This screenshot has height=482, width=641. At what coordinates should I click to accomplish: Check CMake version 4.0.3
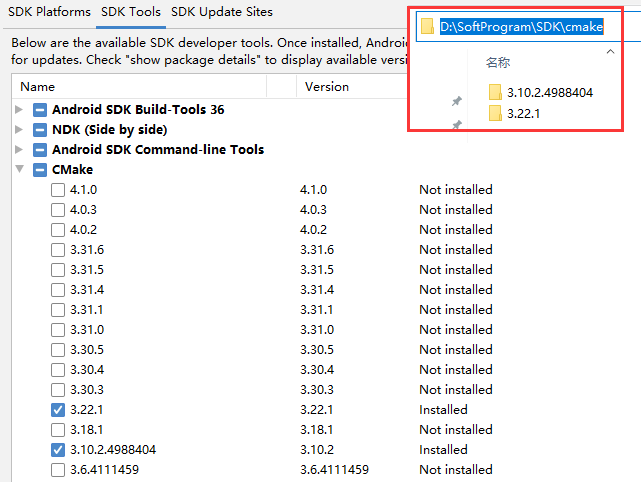click(58, 210)
